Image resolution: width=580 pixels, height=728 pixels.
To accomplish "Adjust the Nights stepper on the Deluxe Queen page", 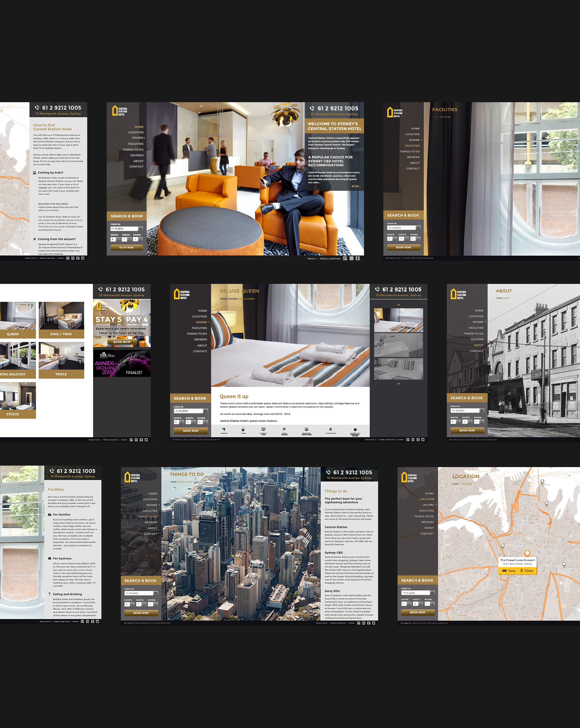I will (182, 422).
